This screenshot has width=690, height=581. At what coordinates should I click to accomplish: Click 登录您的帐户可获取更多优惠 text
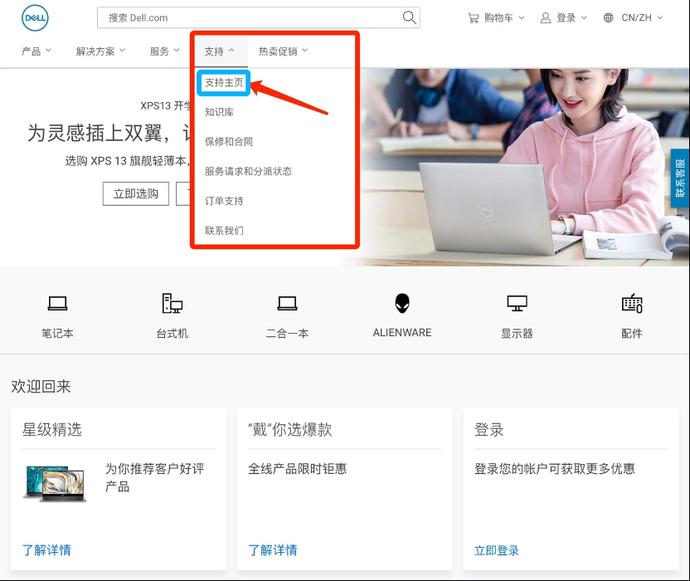(554, 469)
